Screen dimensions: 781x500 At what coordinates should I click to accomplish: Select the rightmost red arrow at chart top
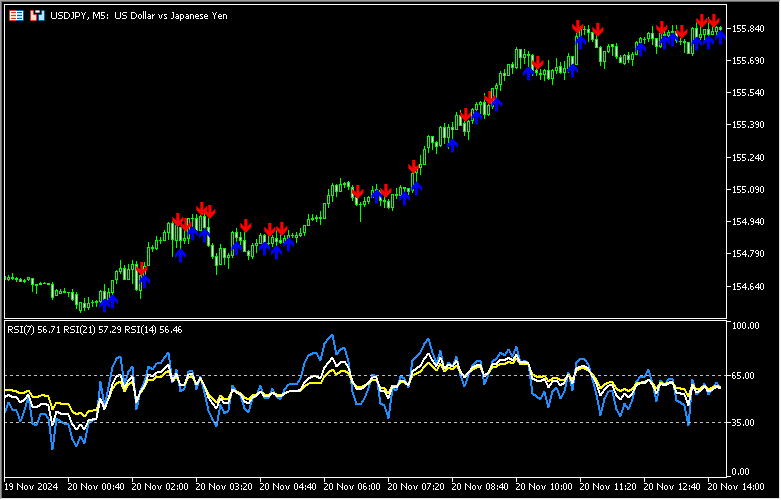point(715,21)
